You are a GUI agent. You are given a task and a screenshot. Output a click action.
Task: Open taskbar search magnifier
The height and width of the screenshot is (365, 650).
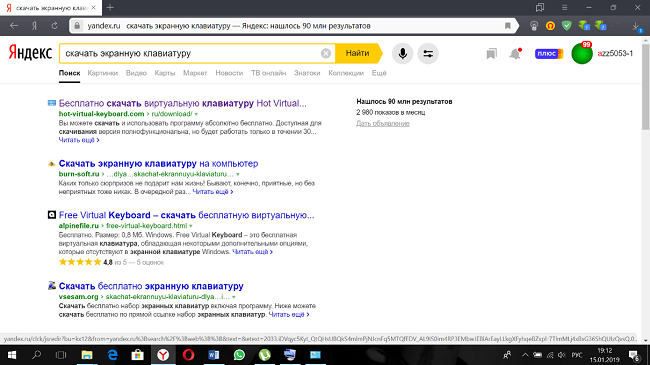(36, 355)
